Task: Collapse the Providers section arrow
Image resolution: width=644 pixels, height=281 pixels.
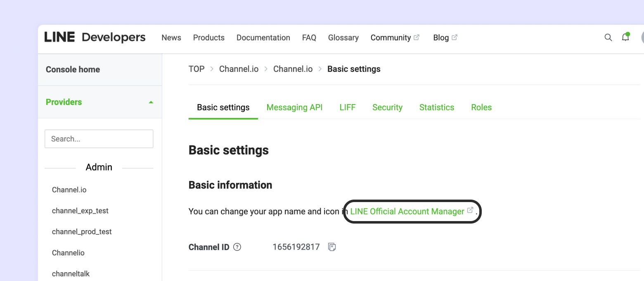Action: point(151,102)
